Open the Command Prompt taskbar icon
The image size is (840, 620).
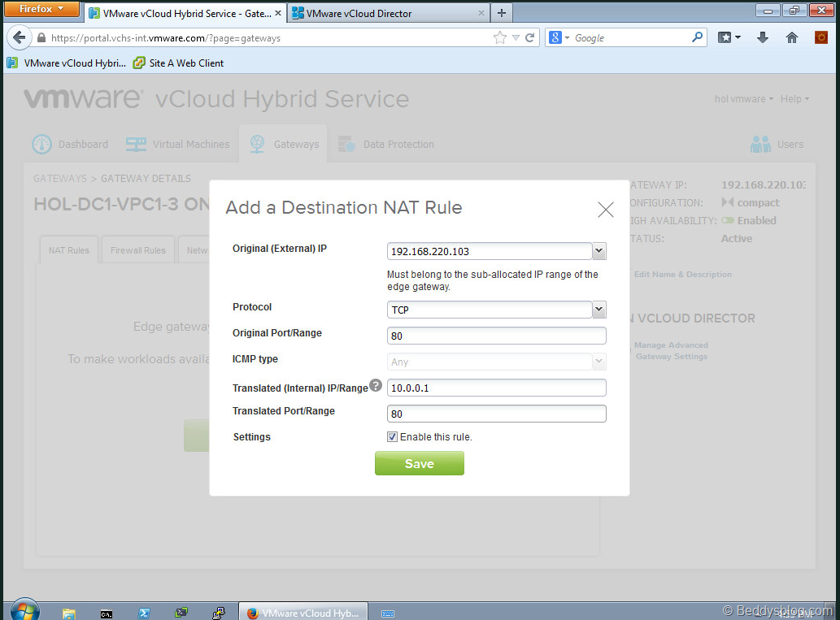[x=106, y=613]
